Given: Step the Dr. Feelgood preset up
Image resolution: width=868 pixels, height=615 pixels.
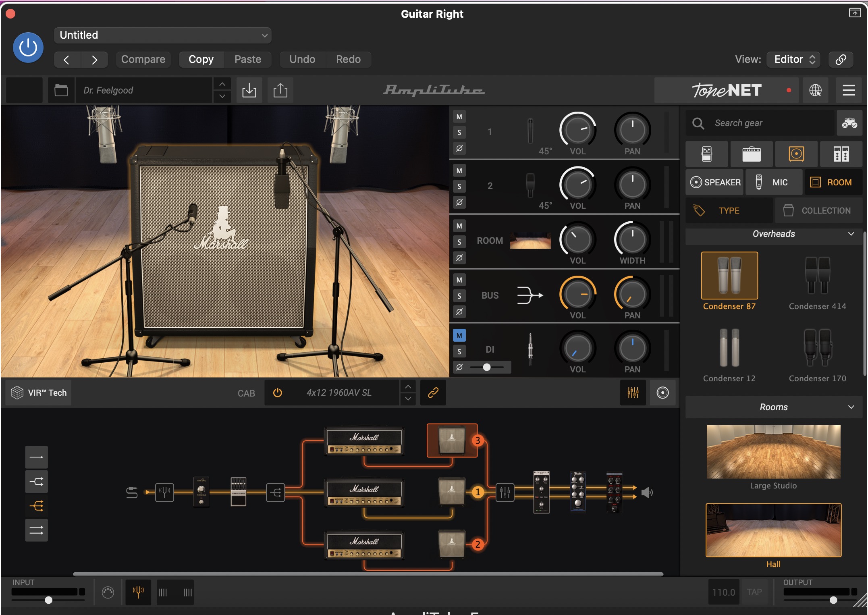Looking at the screenshot, I should pos(222,84).
